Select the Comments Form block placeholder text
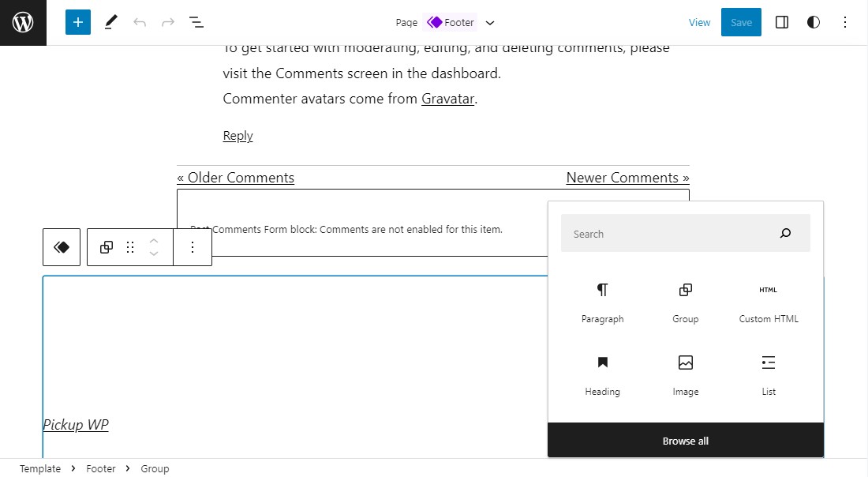This screenshot has width=868, height=477. click(x=346, y=229)
